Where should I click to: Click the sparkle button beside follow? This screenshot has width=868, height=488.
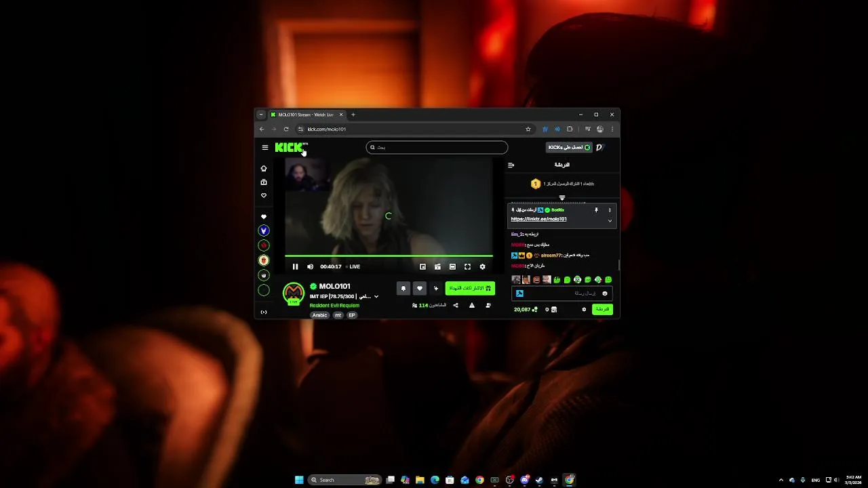[436, 288]
